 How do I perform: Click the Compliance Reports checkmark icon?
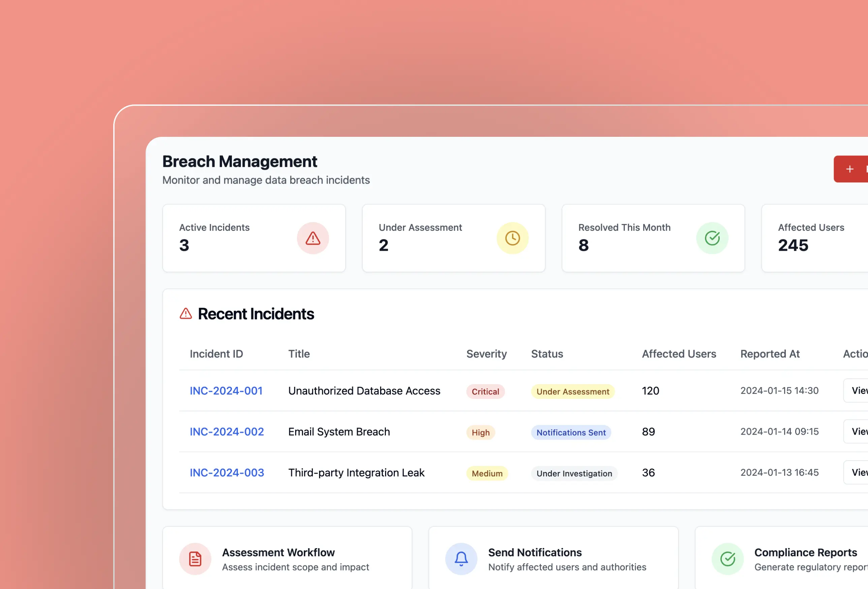(727, 559)
